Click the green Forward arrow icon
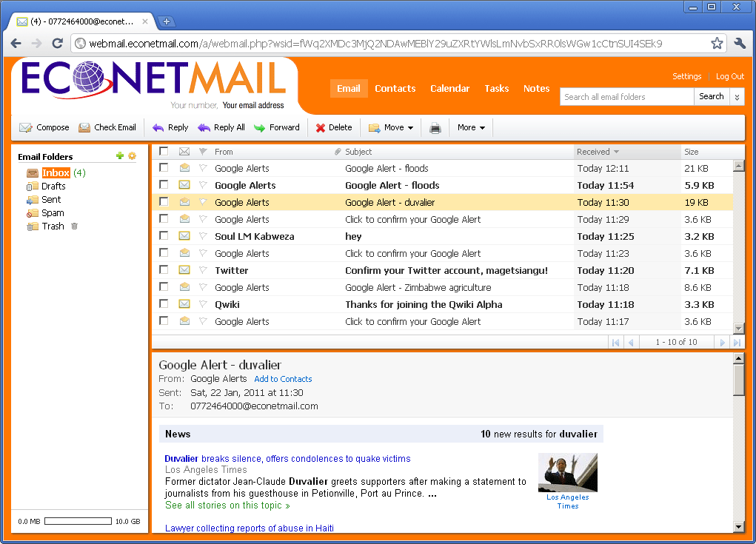The width and height of the screenshot is (756, 544). [x=259, y=128]
